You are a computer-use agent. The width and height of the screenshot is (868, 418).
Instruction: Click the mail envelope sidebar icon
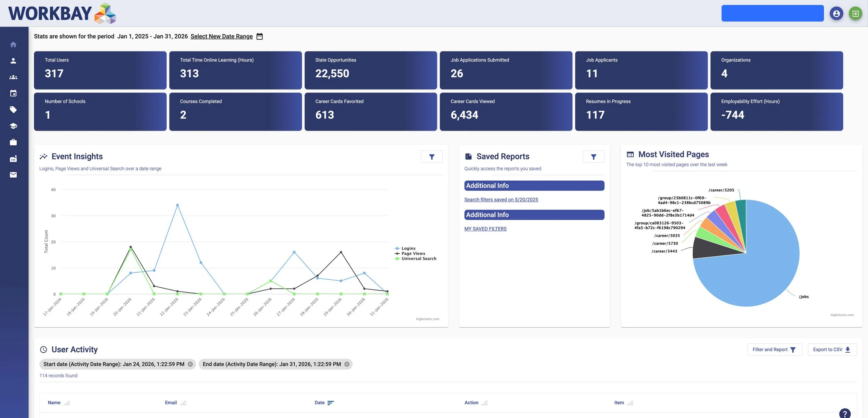point(13,175)
